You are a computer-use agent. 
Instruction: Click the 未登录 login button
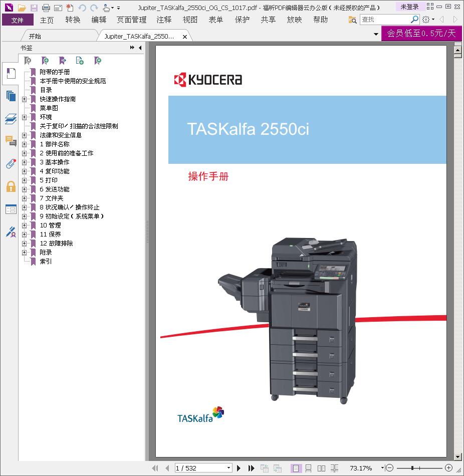coord(409,7)
